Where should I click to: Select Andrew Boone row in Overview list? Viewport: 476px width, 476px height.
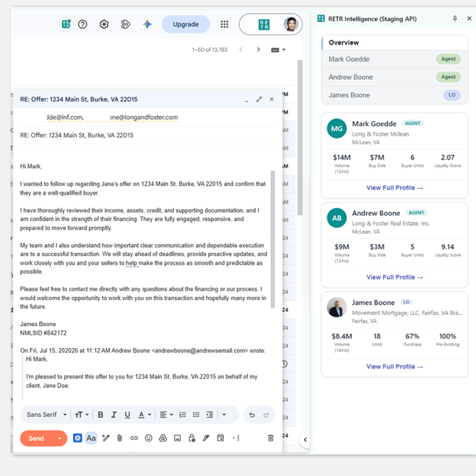[x=394, y=77]
